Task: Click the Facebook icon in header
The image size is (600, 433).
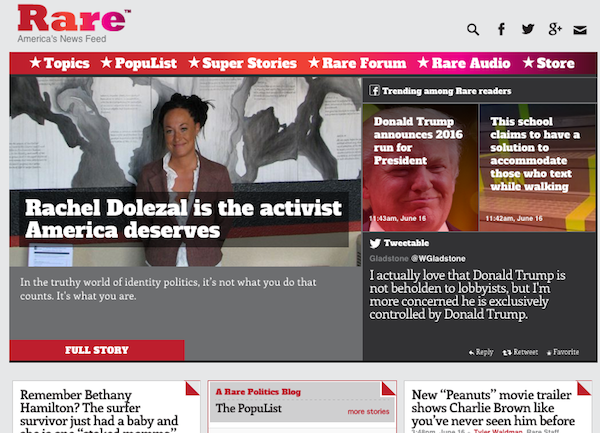Action: [501, 29]
